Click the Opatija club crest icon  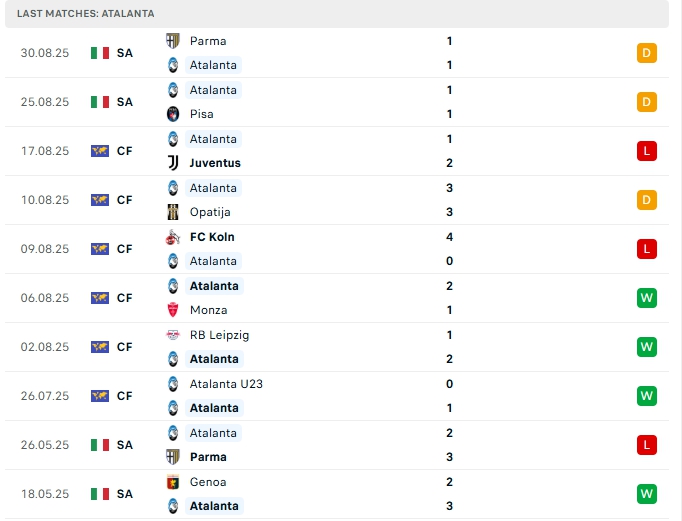tap(173, 212)
